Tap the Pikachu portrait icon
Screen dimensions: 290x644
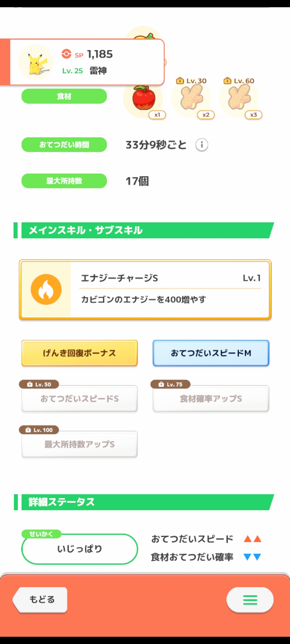(x=36, y=63)
